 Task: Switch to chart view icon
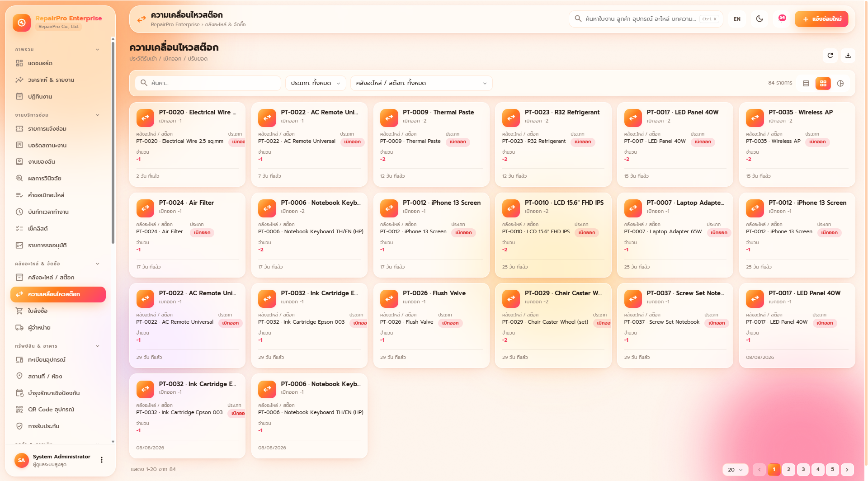[840, 83]
